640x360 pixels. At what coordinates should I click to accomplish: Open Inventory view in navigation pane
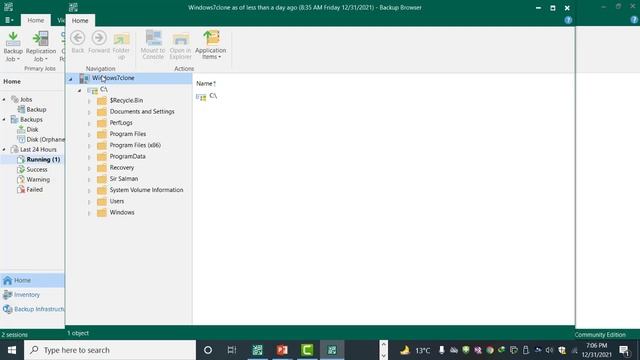click(x=32, y=295)
